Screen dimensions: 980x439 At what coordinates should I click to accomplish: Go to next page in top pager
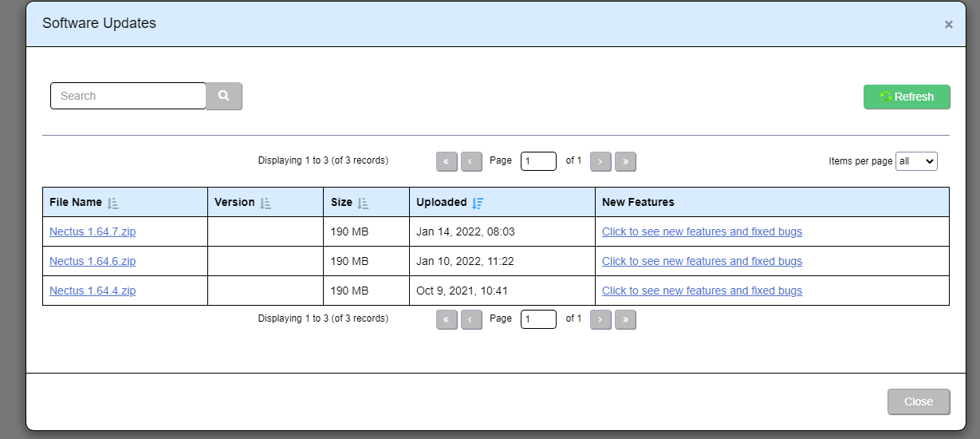tap(600, 161)
